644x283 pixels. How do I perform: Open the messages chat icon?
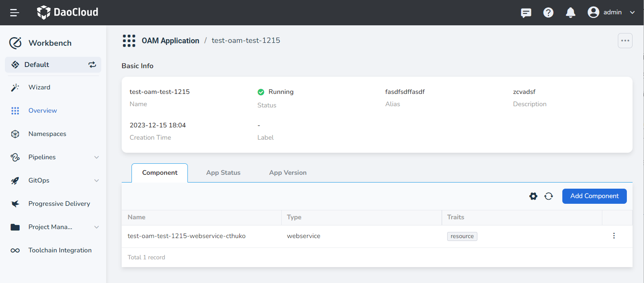click(x=526, y=13)
